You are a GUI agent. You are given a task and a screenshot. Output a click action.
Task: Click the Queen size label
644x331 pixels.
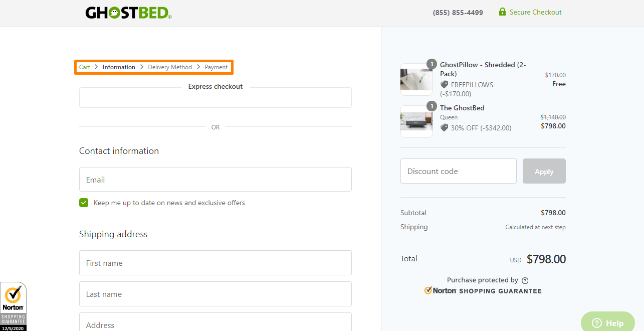click(x=449, y=117)
